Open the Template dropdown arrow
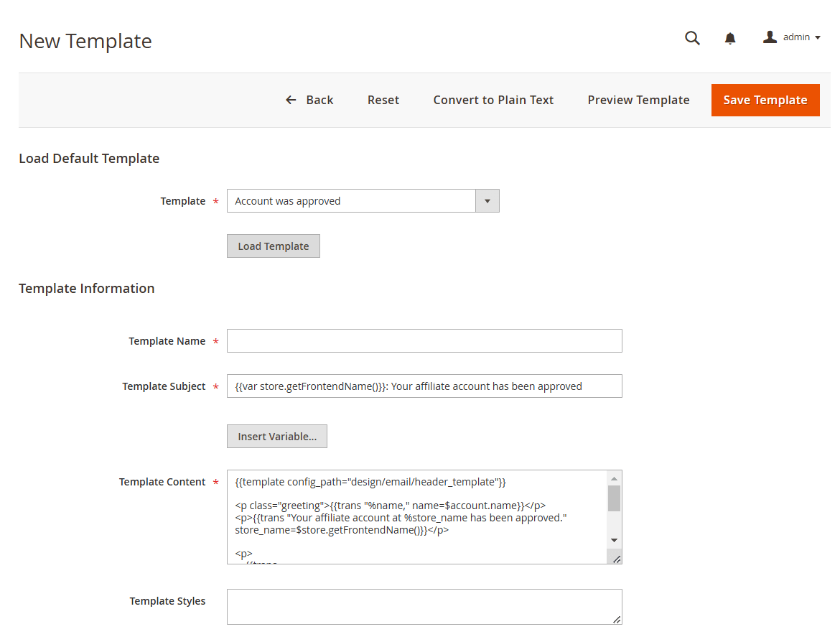840x642 pixels. [487, 201]
